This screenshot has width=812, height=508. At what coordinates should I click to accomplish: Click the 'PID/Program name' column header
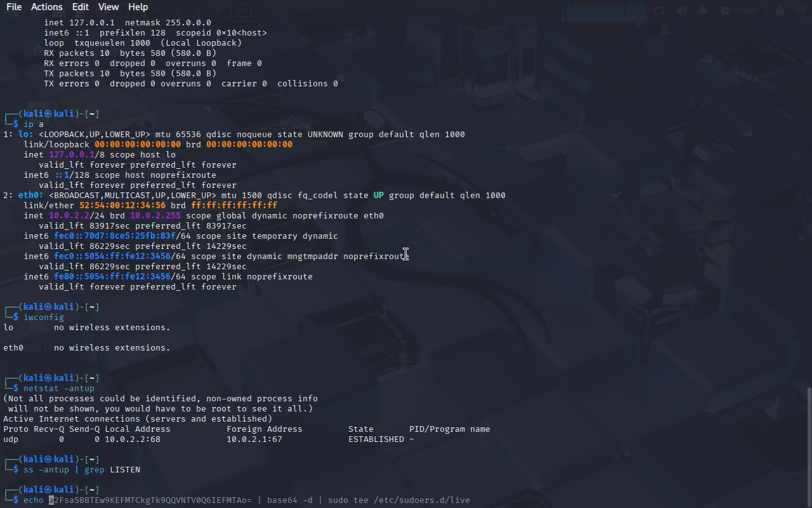click(450, 429)
